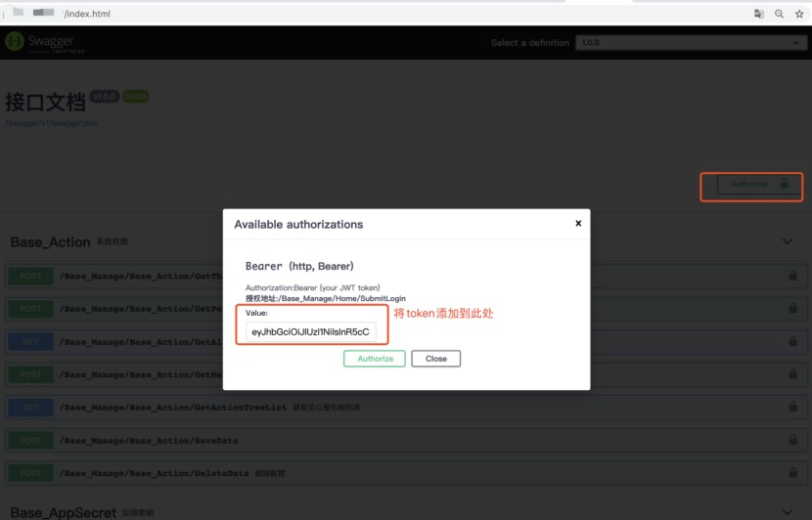Viewport: 812px width, 520px height.
Task: Click lock icon on DeleteData row
Action: click(x=792, y=472)
